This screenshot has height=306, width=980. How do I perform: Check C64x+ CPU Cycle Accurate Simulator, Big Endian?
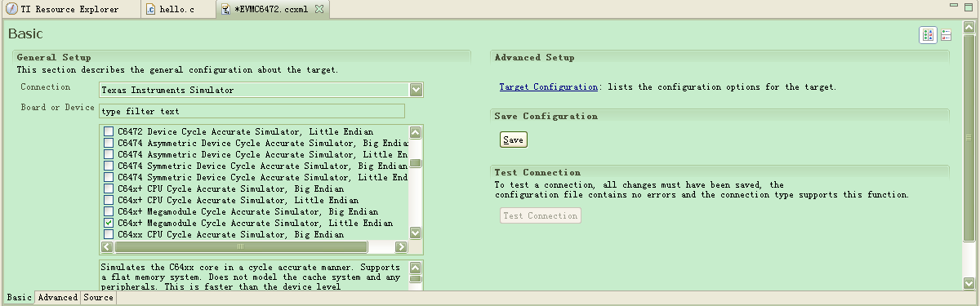[x=108, y=188]
